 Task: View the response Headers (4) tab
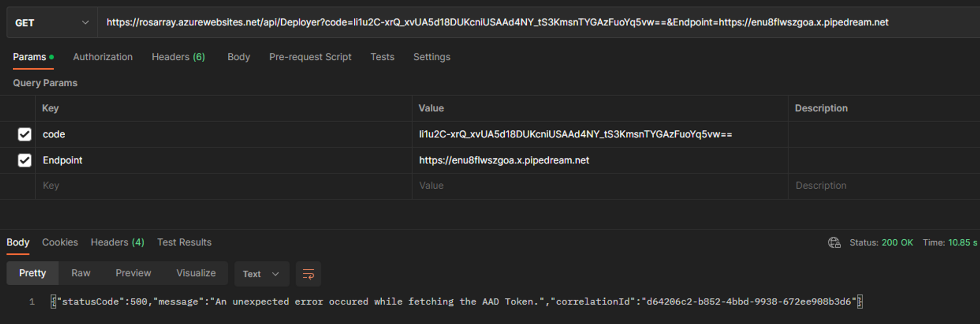point(117,242)
